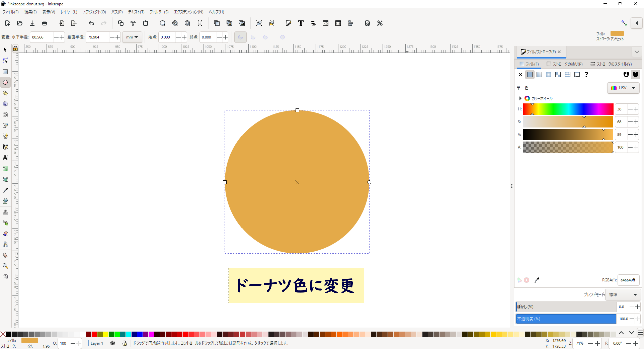
Task: Open the XML editor from the toolbar
Action: (x=325, y=23)
